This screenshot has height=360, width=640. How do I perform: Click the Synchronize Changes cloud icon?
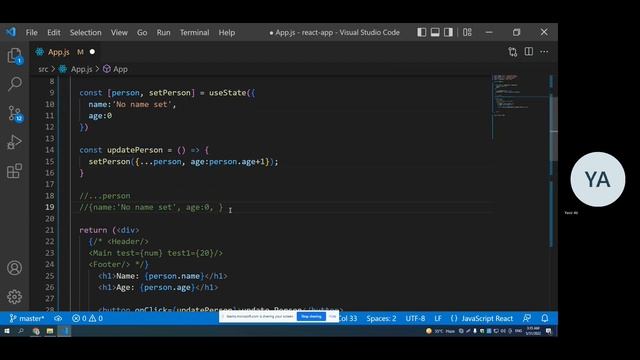click(x=58, y=318)
